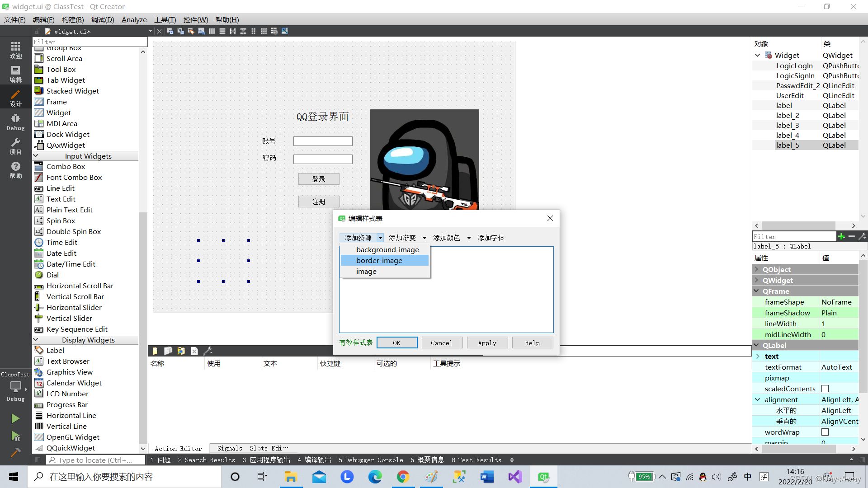Expand the text property row
This screenshot has height=488, width=868.
[x=758, y=356]
